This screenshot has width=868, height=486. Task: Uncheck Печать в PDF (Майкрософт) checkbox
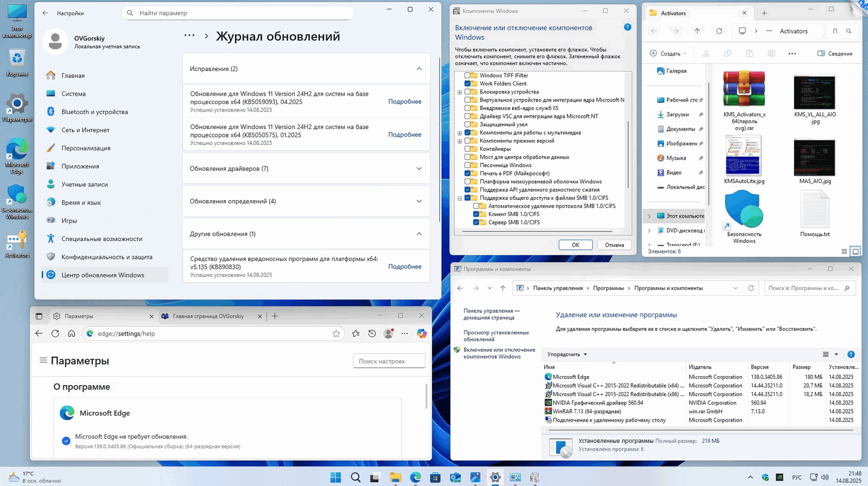click(x=467, y=173)
